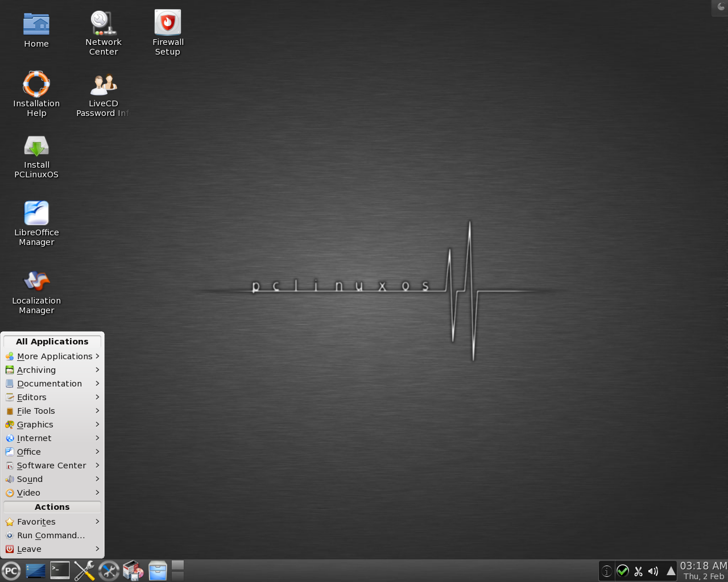
Task: Choose Office from the applications menu
Action: pos(52,452)
